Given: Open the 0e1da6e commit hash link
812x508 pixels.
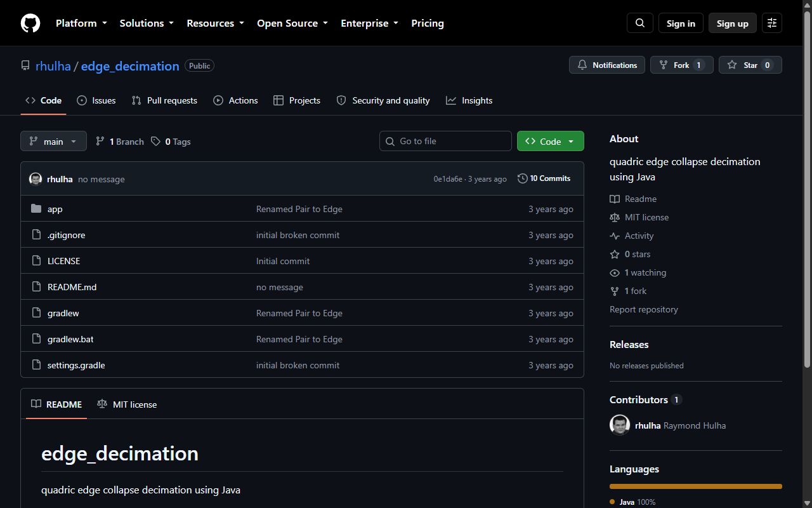Looking at the screenshot, I should pos(448,179).
